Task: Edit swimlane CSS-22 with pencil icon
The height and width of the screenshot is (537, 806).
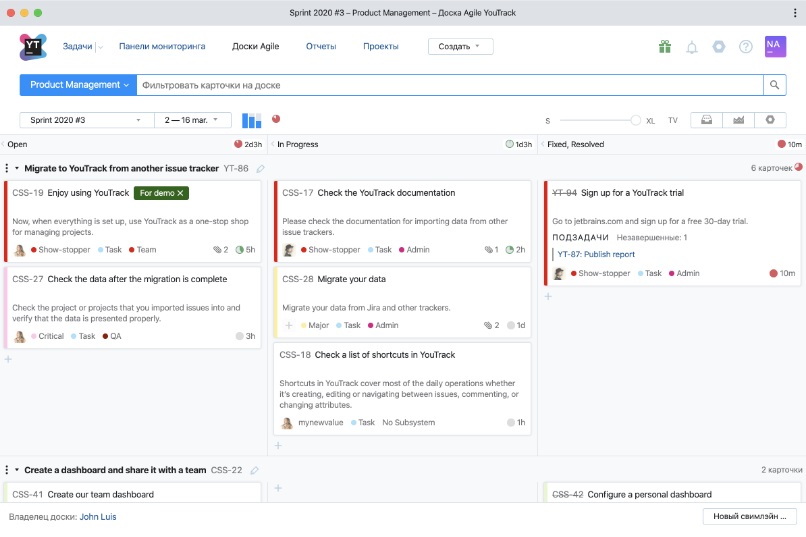Action: [x=254, y=470]
